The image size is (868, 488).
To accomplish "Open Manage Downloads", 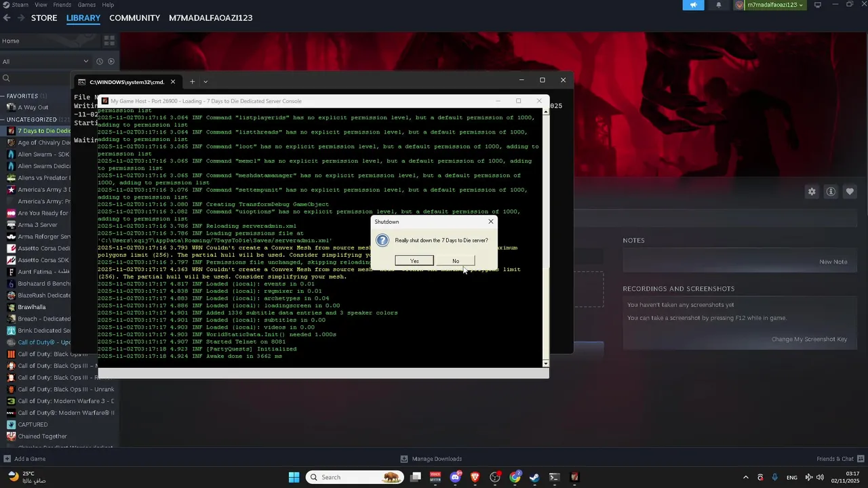I will click(x=431, y=459).
